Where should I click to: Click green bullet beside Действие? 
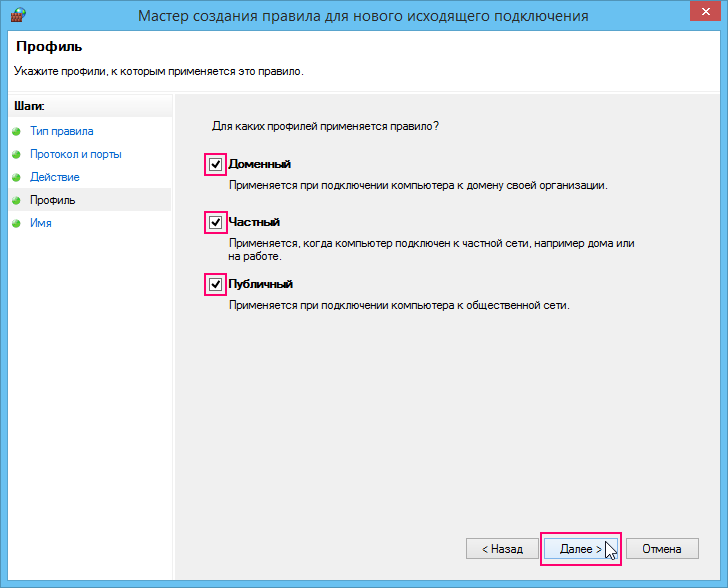(16, 177)
